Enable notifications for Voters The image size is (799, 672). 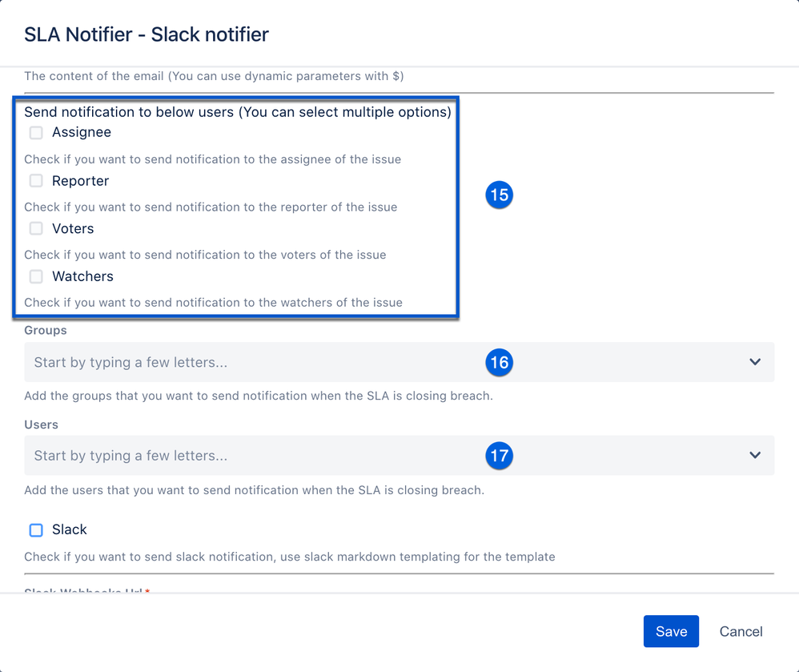pos(35,228)
